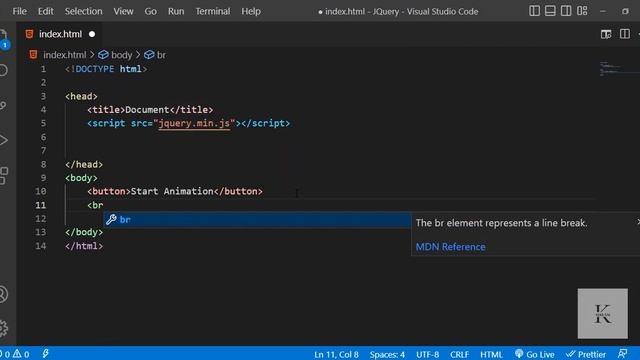Click line number 5 in gutter
Viewport: 640px width, 360px height.
[43, 123]
